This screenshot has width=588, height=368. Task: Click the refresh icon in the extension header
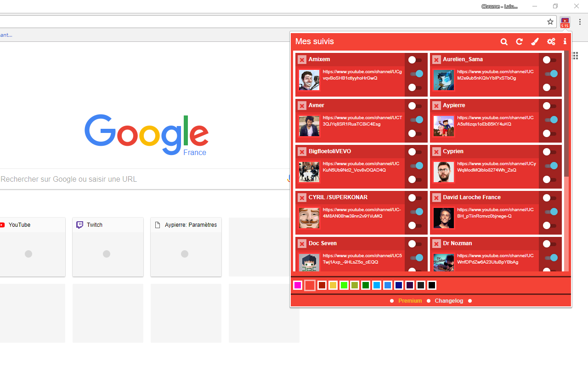pos(519,41)
